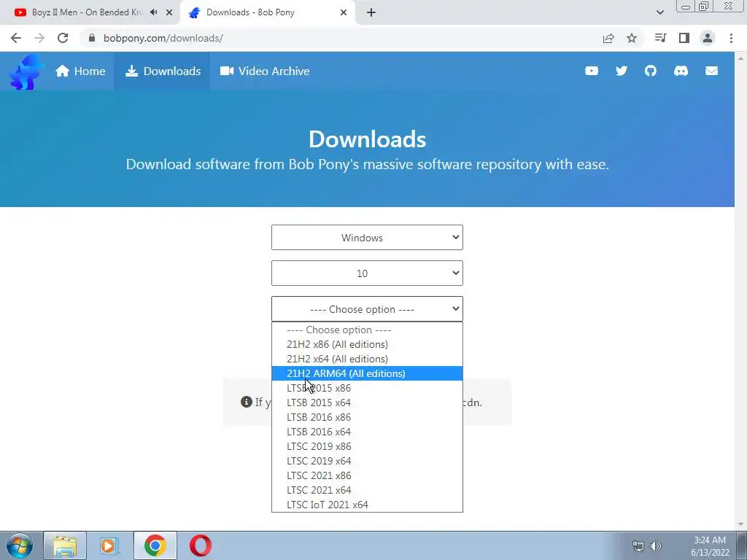Click Show desktop button at taskbar end
Viewport: 747px width, 560px height.
pyautogui.click(x=742, y=545)
